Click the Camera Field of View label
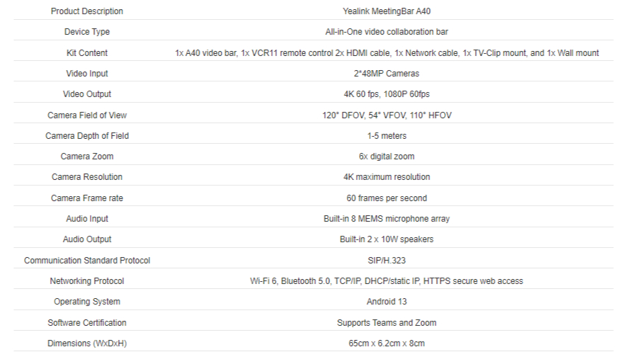 tap(87, 115)
